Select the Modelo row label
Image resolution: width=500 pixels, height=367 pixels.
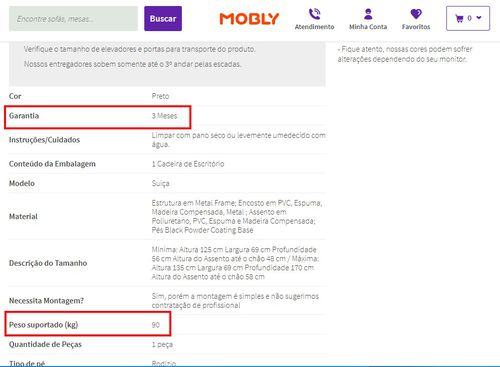tap(22, 183)
